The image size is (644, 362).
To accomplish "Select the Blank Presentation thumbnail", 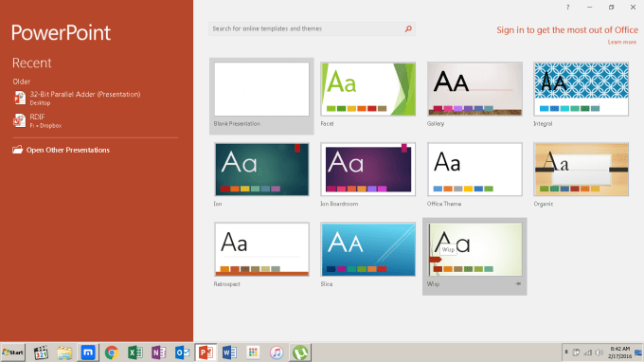I will pyautogui.click(x=261, y=89).
